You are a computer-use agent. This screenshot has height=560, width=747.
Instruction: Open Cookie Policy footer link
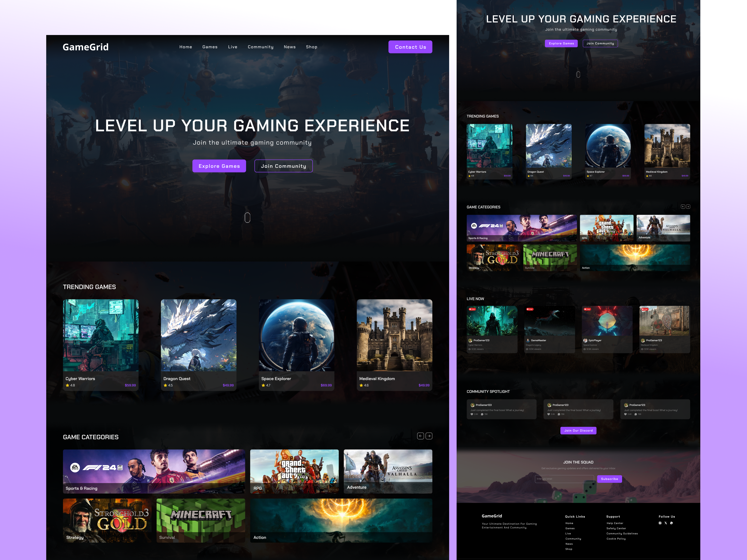click(x=616, y=539)
